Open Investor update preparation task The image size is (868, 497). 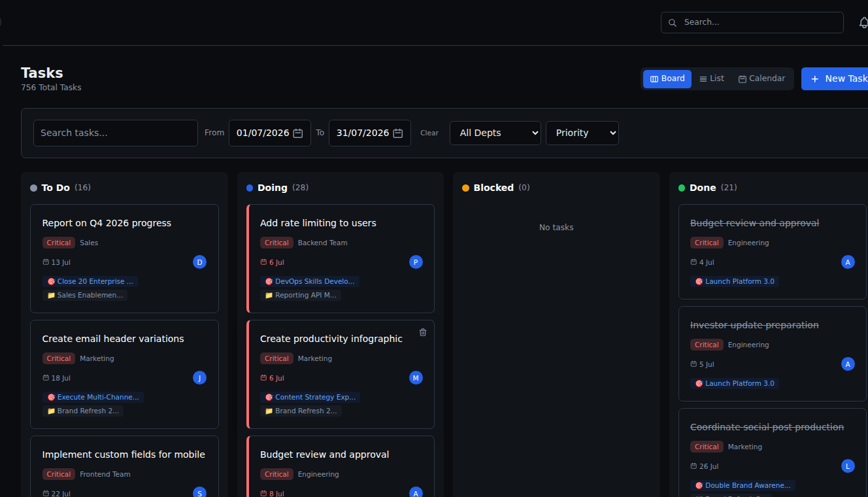tap(754, 325)
